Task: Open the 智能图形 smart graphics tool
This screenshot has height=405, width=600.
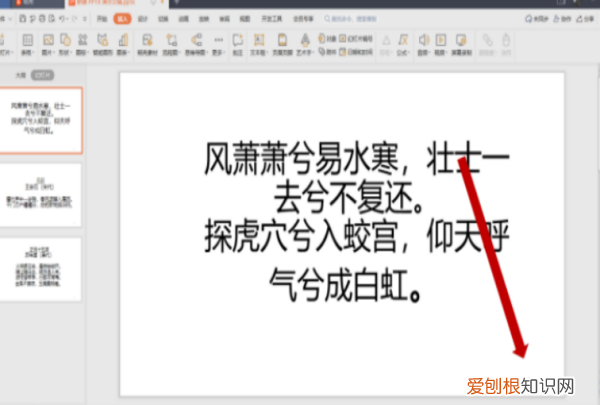Action: coord(103,45)
